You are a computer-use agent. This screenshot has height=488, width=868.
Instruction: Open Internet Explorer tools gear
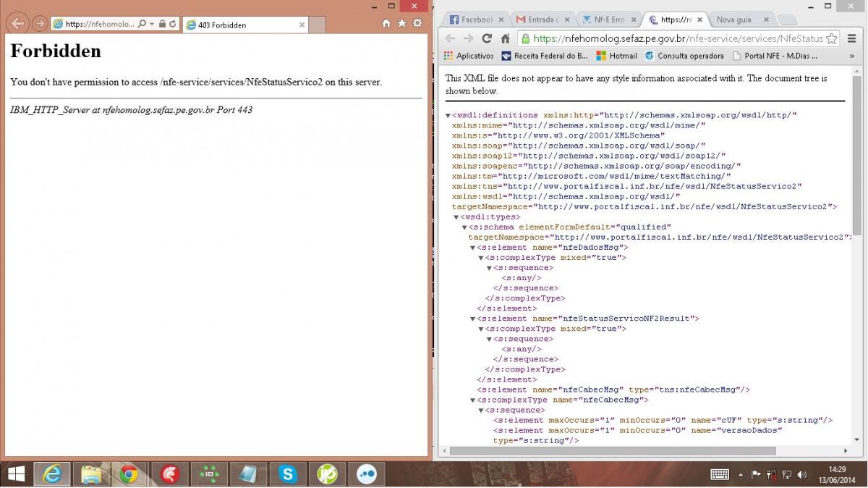pos(417,24)
